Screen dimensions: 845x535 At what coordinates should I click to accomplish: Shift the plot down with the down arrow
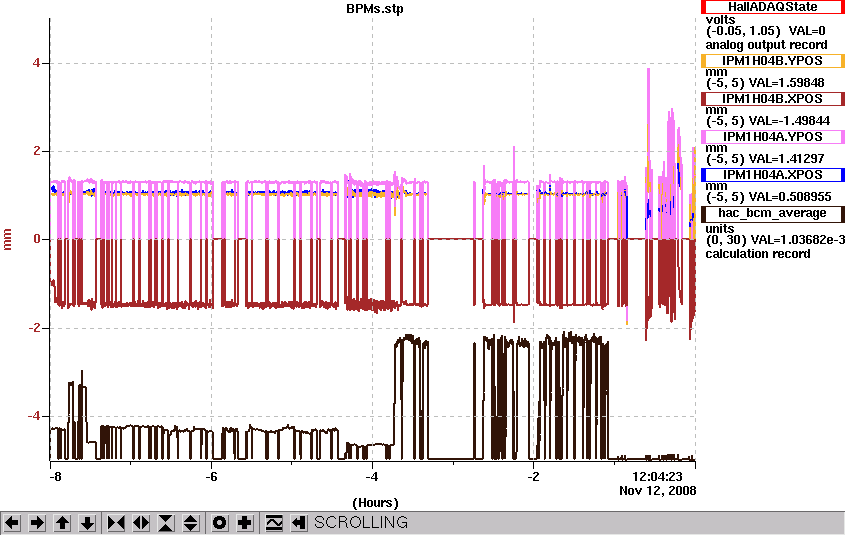click(87, 523)
